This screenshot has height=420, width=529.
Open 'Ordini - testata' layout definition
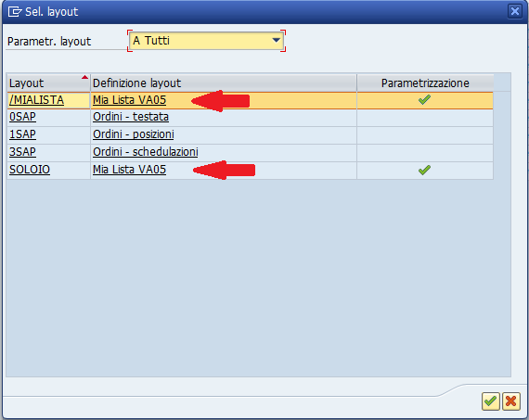click(131, 117)
